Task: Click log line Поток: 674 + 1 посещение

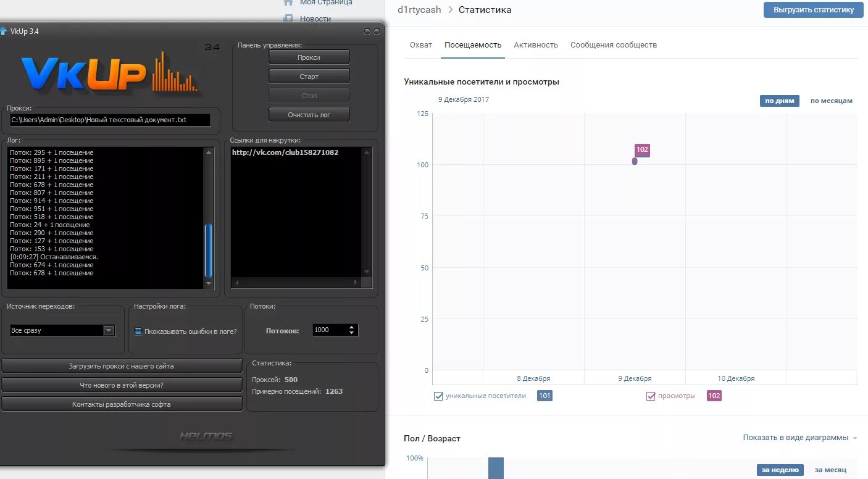Action: pos(52,265)
